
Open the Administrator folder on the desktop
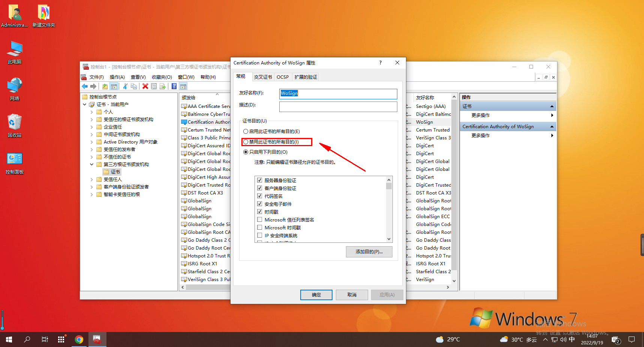pos(15,16)
